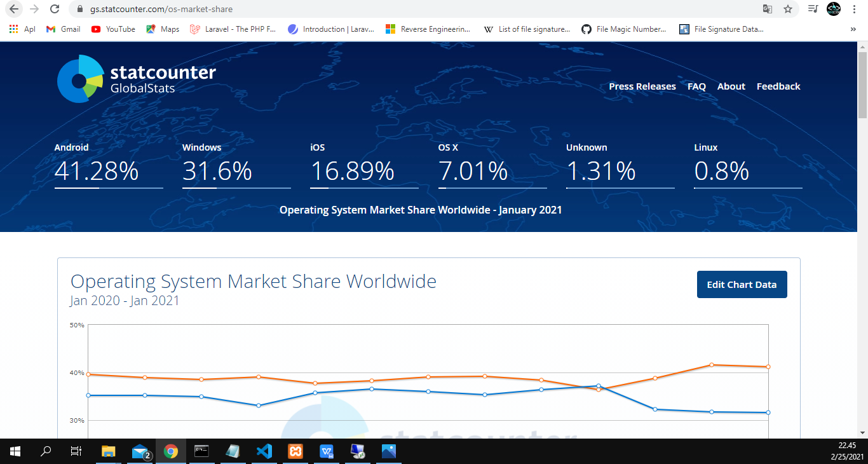Screen dimensions: 868x464
Task: Click the OS X 7.01% statistic
Action: [x=492, y=165]
